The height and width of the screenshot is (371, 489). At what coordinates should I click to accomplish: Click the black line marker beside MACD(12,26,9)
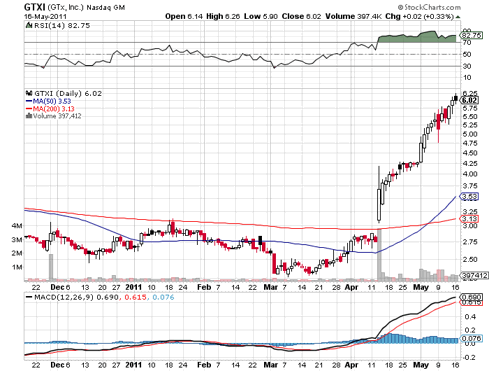[29, 297]
